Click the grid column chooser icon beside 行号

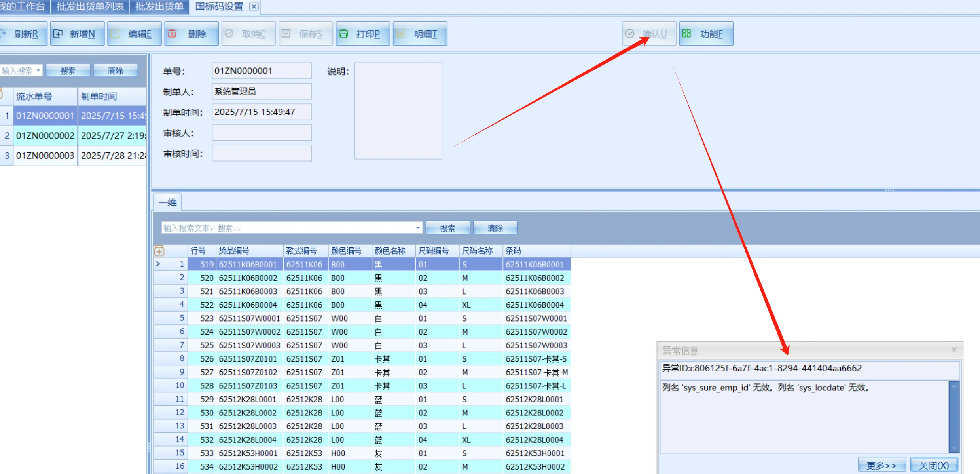point(159,251)
